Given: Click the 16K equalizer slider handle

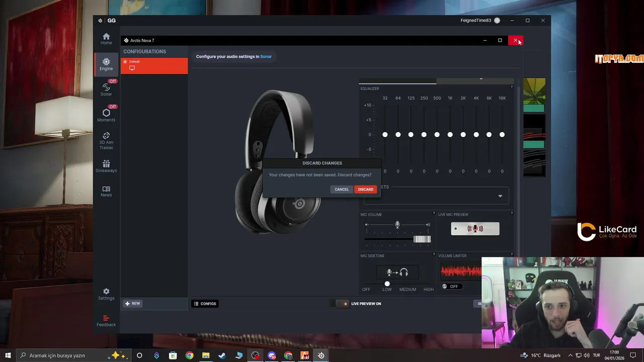Looking at the screenshot, I should point(502,135).
